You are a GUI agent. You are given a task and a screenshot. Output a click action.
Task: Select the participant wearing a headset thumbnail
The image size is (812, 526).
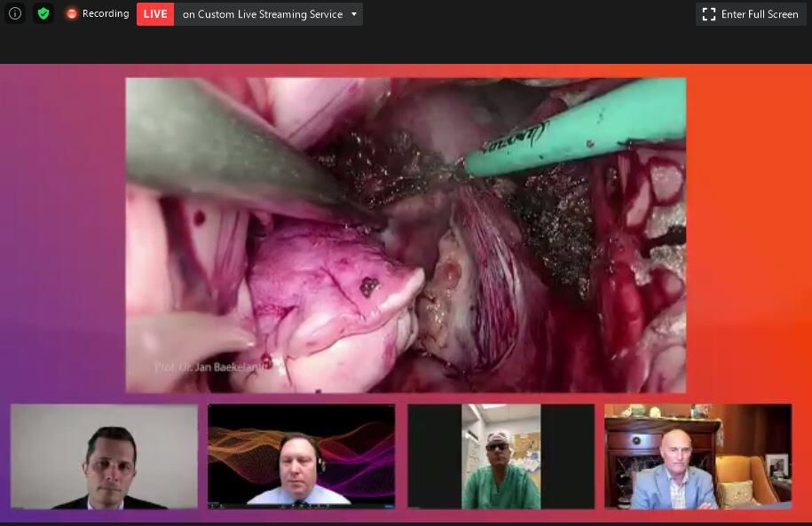302,456
